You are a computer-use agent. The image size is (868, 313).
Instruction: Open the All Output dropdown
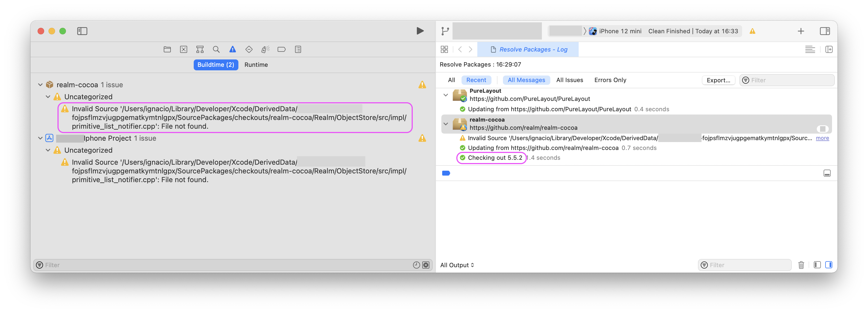(457, 265)
